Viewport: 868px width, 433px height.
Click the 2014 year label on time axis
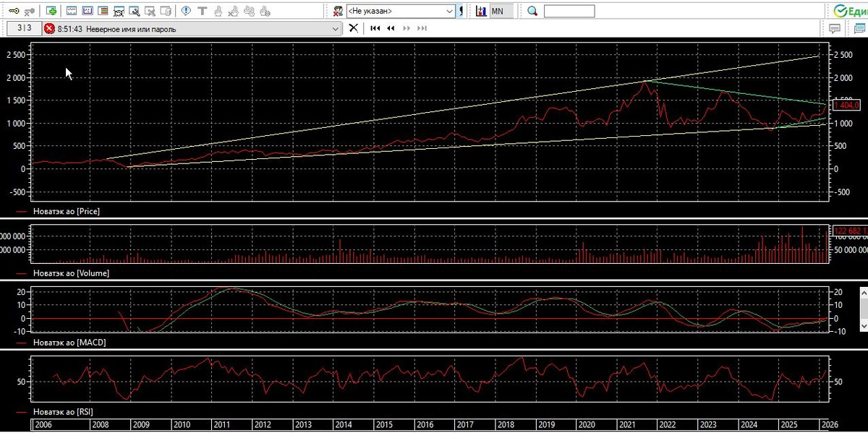click(343, 424)
